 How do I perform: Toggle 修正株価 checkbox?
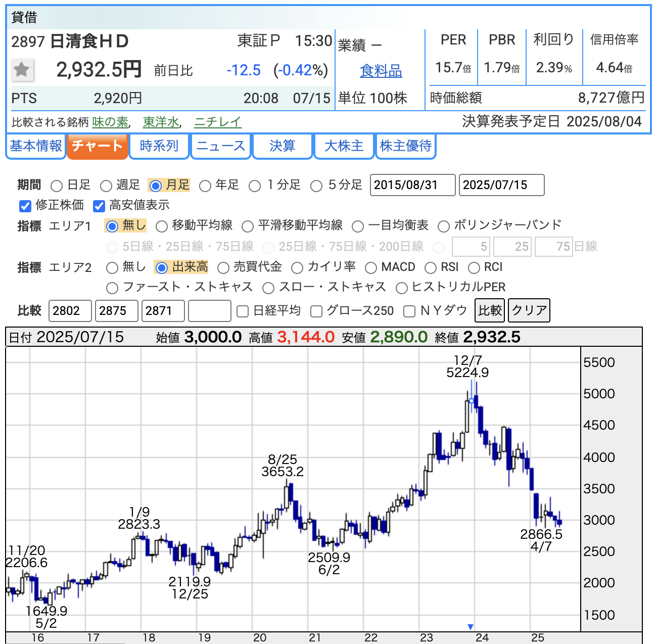click(x=25, y=206)
